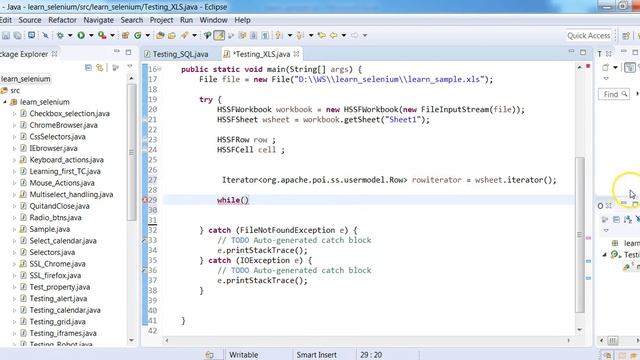This screenshot has width=640, height=360.
Task: Click the Debug bug icon
Action: point(60,36)
